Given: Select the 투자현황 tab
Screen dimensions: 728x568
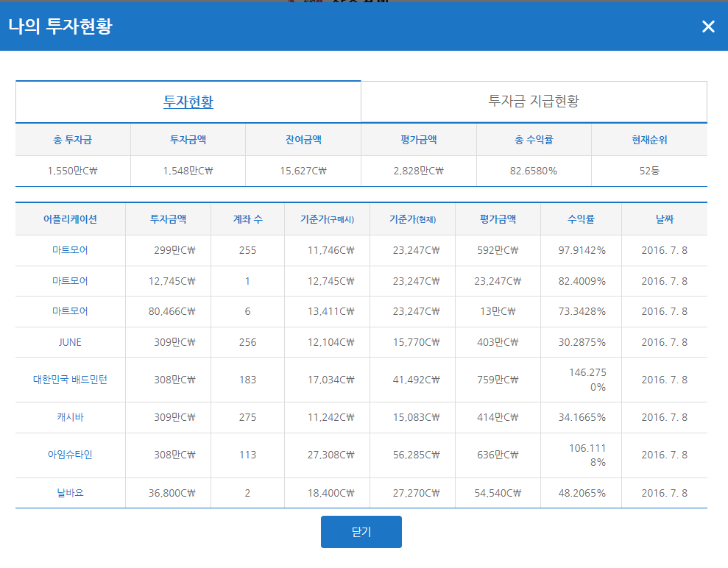Looking at the screenshot, I should coord(188,102).
